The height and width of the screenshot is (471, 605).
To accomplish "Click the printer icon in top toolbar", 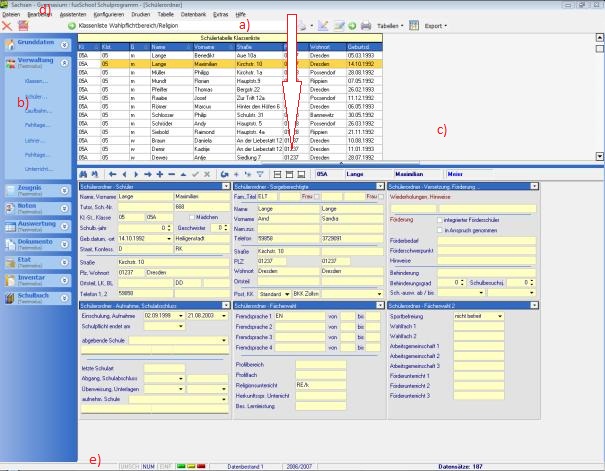I will coord(366,26).
